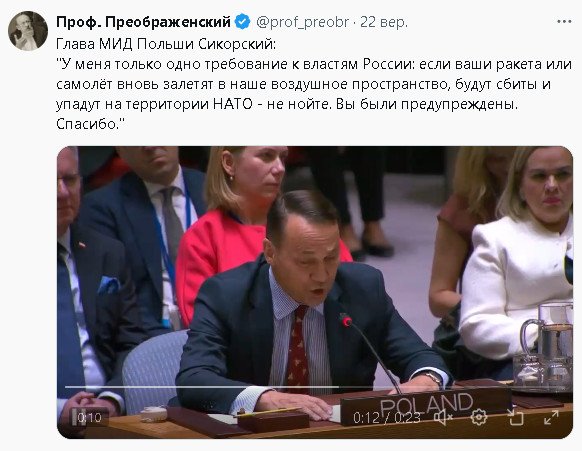582x451 pixels.
Task: Unmute the video with speaker icon
Action: click(x=443, y=418)
